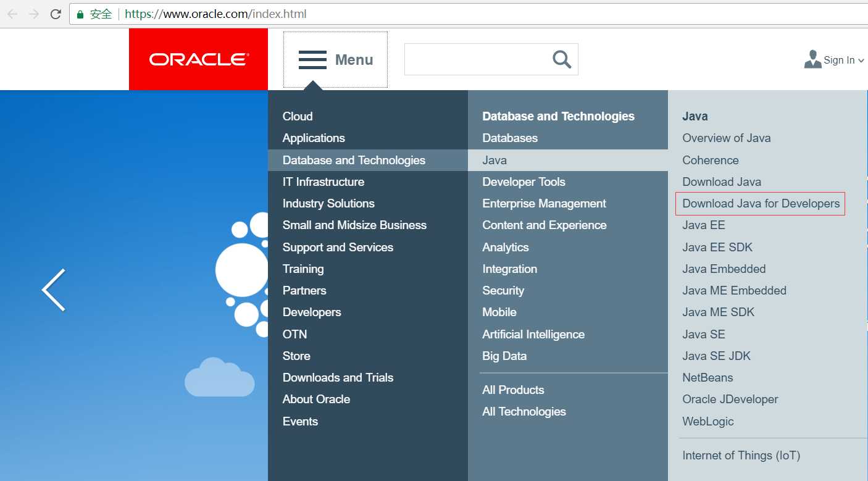Open Enterprise Management submenu item
This screenshot has width=868, height=481.
(x=544, y=203)
